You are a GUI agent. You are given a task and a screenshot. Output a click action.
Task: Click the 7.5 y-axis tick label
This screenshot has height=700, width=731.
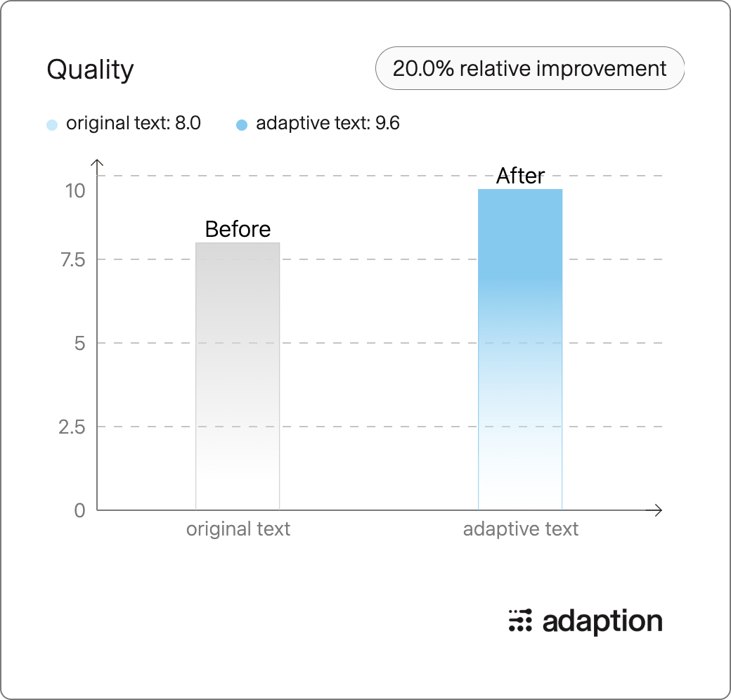73,259
